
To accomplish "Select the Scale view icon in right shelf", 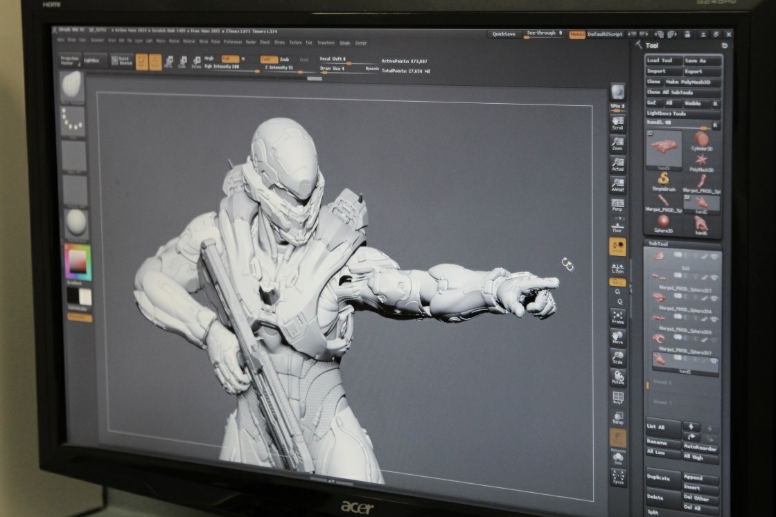I will point(618,358).
